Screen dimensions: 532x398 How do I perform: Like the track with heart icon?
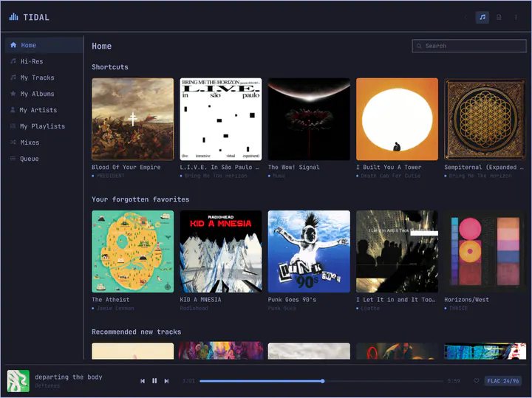(x=477, y=381)
